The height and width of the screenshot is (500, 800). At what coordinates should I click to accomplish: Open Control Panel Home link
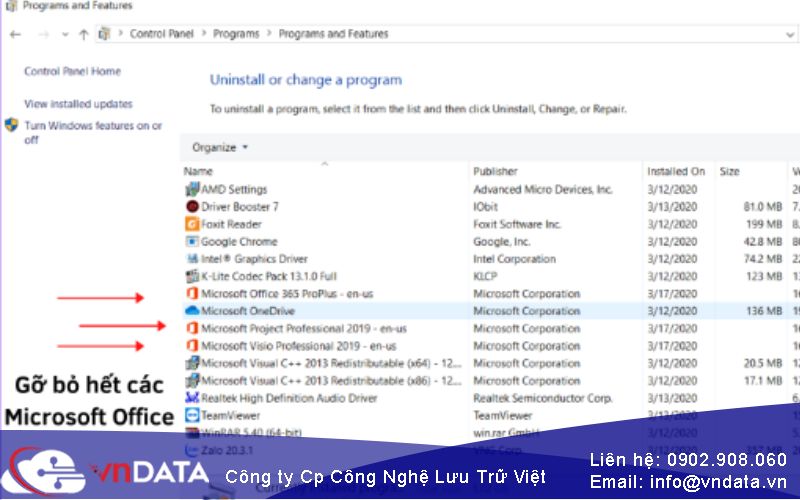click(x=72, y=71)
